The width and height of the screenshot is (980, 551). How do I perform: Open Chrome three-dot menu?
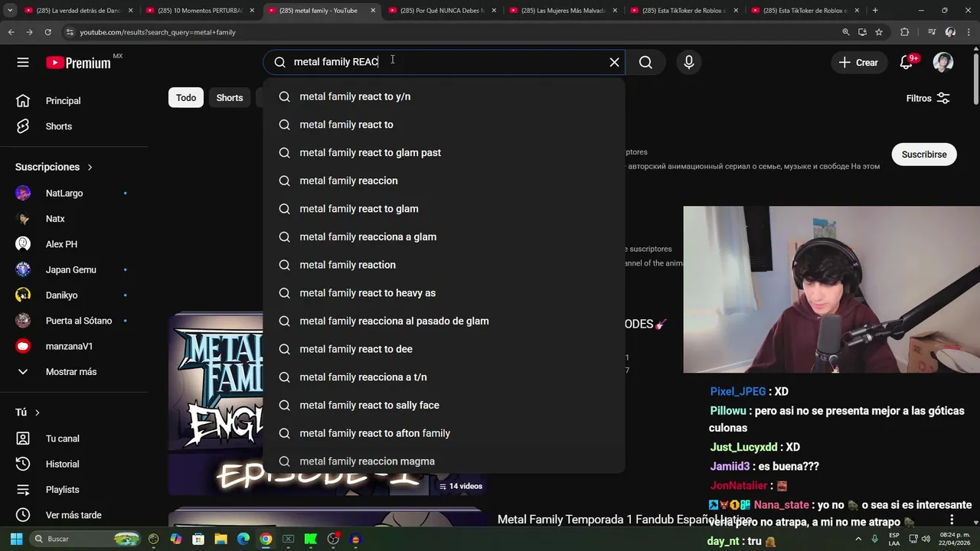pyautogui.click(x=969, y=32)
